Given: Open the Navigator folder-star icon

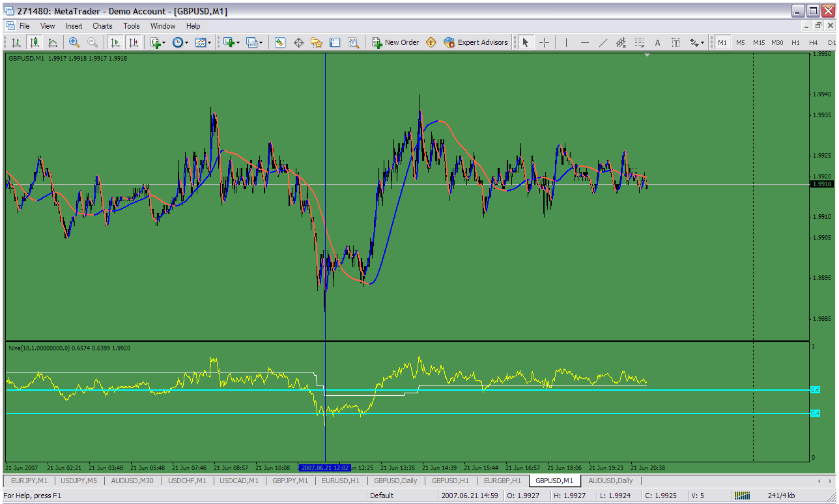Looking at the screenshot, I should point(317,42).
